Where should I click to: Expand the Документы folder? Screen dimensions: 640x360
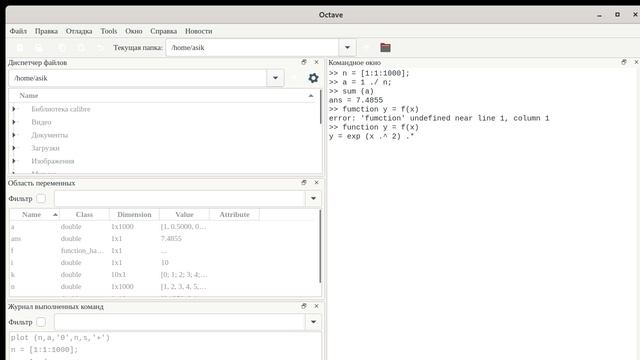[14, 135]
